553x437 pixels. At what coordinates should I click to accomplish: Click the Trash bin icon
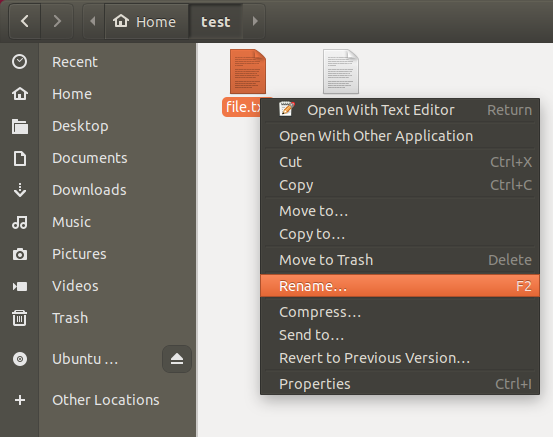(x=19, y=318)
